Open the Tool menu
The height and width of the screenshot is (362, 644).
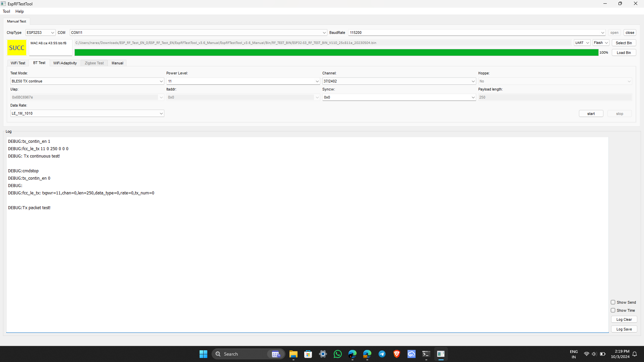point(6,11)
